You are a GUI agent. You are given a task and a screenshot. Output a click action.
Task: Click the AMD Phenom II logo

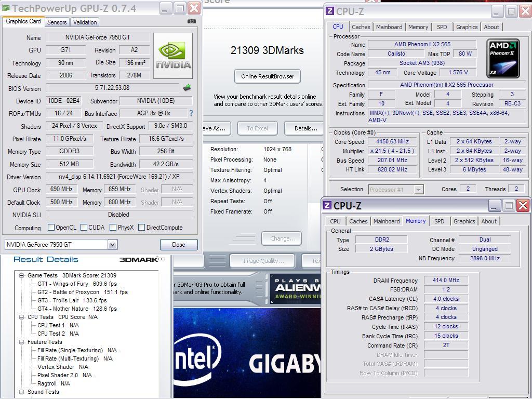tap(503, 58)
